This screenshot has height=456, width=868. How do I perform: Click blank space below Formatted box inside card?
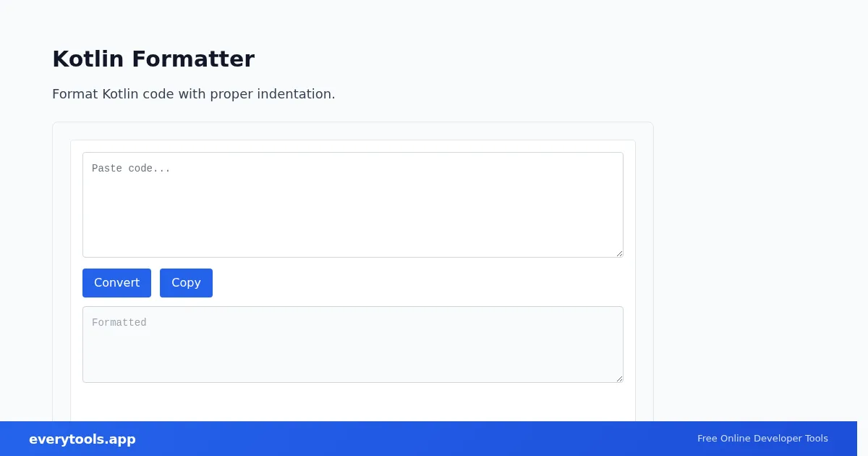pos(353,402)
